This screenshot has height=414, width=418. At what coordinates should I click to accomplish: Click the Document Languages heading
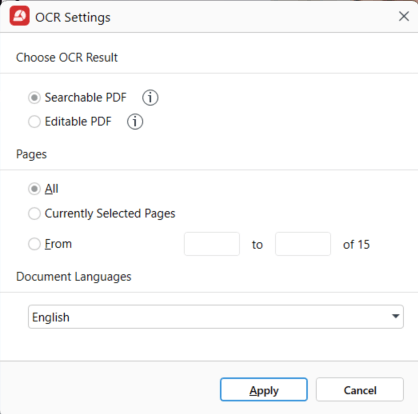click(74, 277)
